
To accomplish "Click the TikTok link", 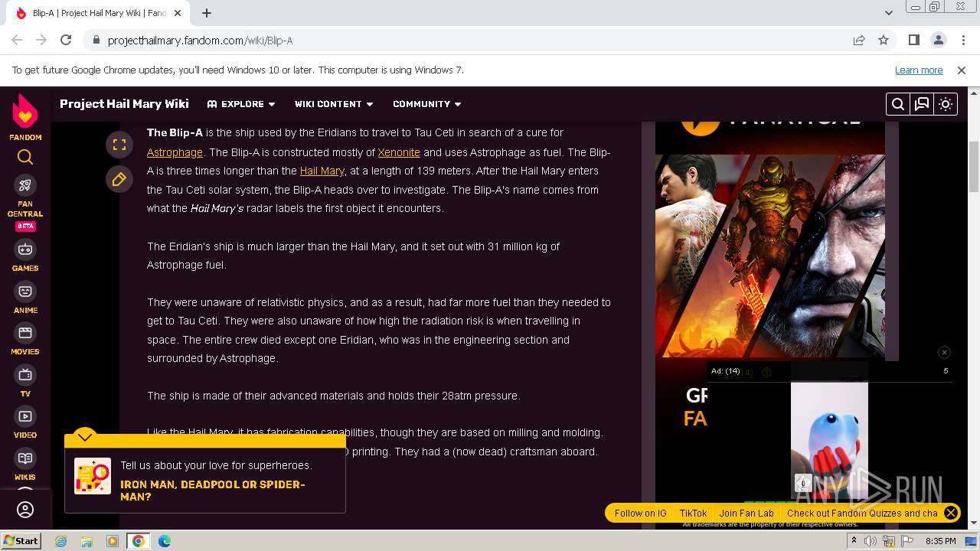I will (x=694, y=514).
